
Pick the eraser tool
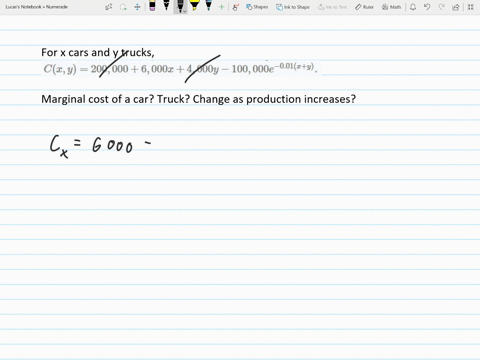(x=152, y=6)
